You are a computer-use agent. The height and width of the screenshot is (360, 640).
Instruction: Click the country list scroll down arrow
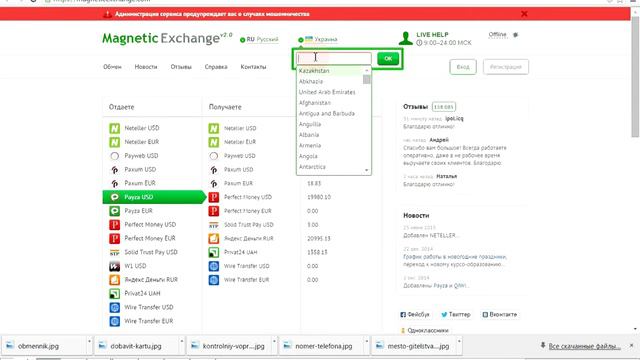367,170
